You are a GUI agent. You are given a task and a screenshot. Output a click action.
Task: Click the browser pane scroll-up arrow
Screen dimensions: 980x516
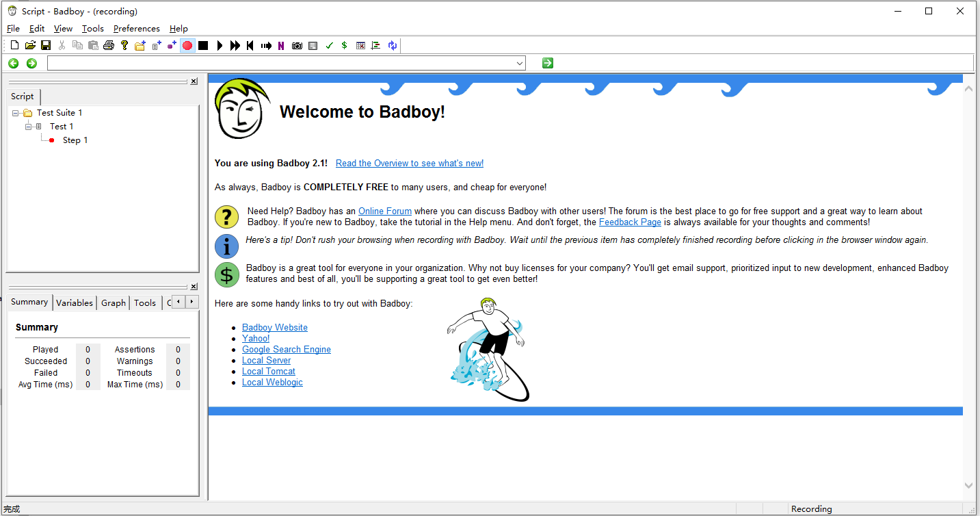(x=969, y=89)
